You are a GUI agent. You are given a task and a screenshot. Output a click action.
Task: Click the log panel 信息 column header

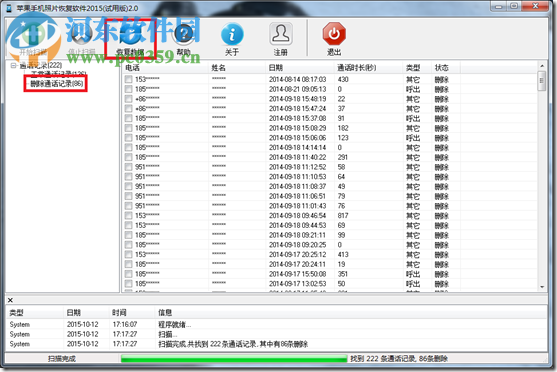click(x=350, y=313)
